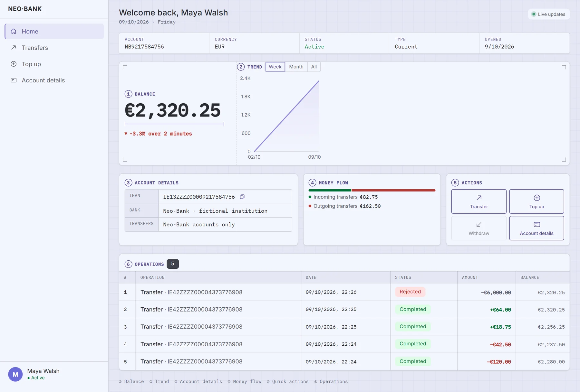This screenshot has height=392, width=580.
Task: Click the Rejected status badge
Action: coord(410,292)
